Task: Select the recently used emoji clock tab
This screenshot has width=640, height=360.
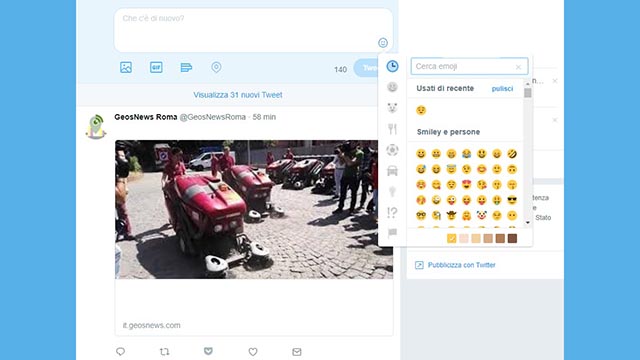Action: 392,66
